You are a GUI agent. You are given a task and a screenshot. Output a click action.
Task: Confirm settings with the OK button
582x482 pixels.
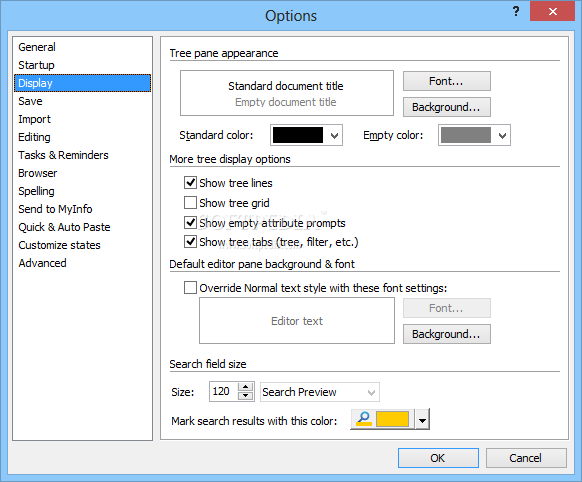click(x=438, y=458)
